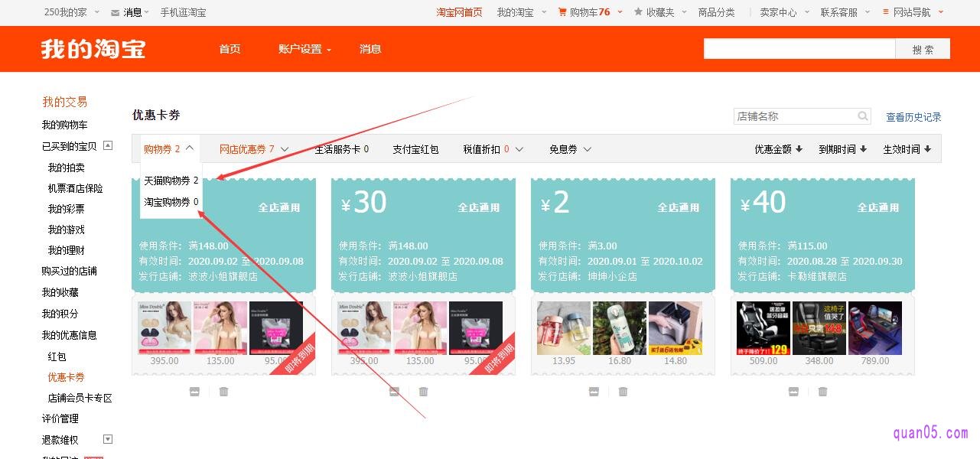Select 天猫购物券 2 from dropdown
Screen dimensions: 980x459
click(171, 181)
